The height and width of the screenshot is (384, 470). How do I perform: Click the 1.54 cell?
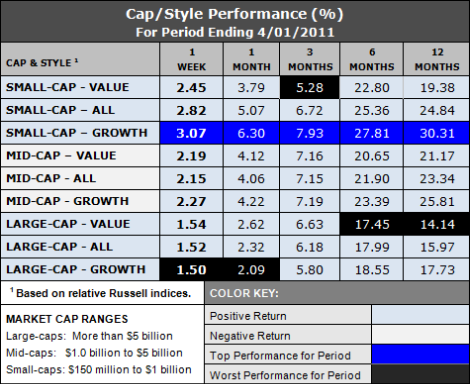tap(191, 224)
